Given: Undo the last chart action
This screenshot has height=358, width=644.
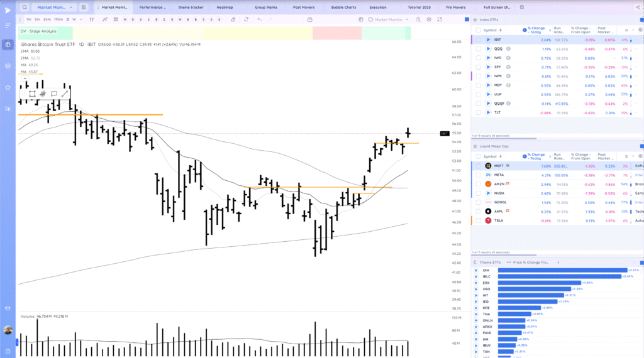Looking at the screenshot, I should tap(259, 19).
